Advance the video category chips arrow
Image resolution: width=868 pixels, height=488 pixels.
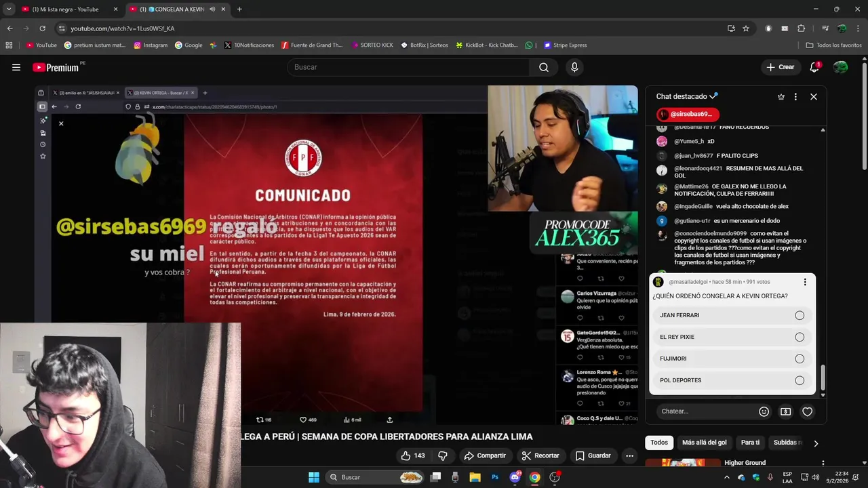click(x=816, y=443)
